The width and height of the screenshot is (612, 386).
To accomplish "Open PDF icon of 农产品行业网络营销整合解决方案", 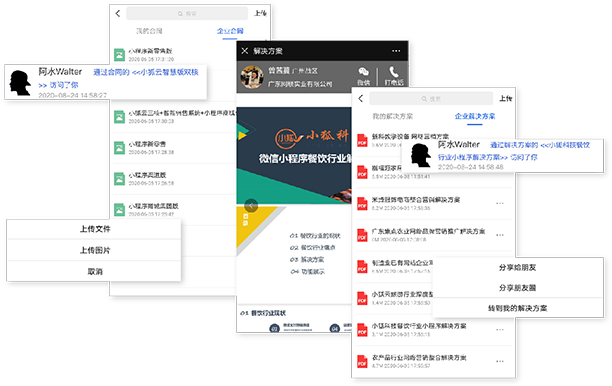I will (362, 361).
